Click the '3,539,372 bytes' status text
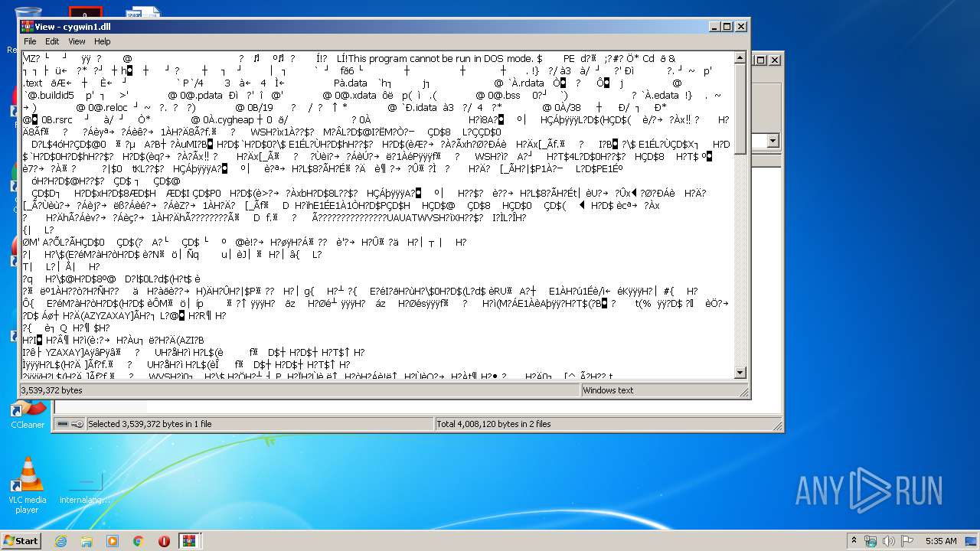 [51, 390]
